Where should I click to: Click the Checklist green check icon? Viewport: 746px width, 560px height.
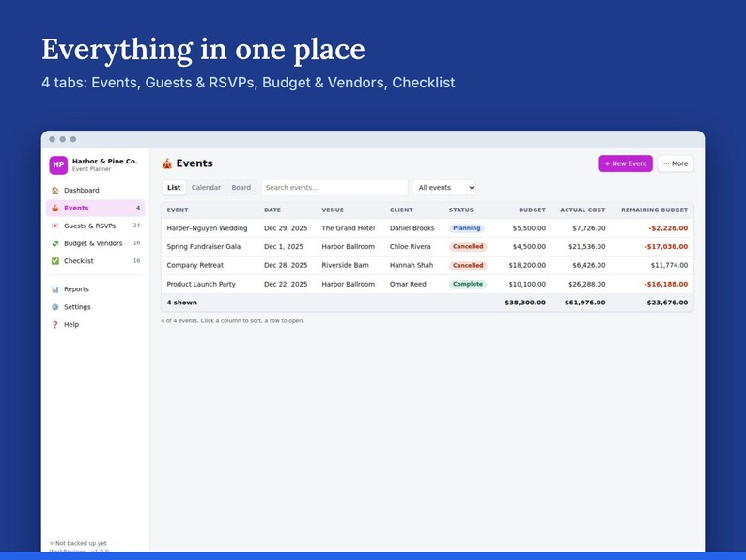click(x=55, y=261)
